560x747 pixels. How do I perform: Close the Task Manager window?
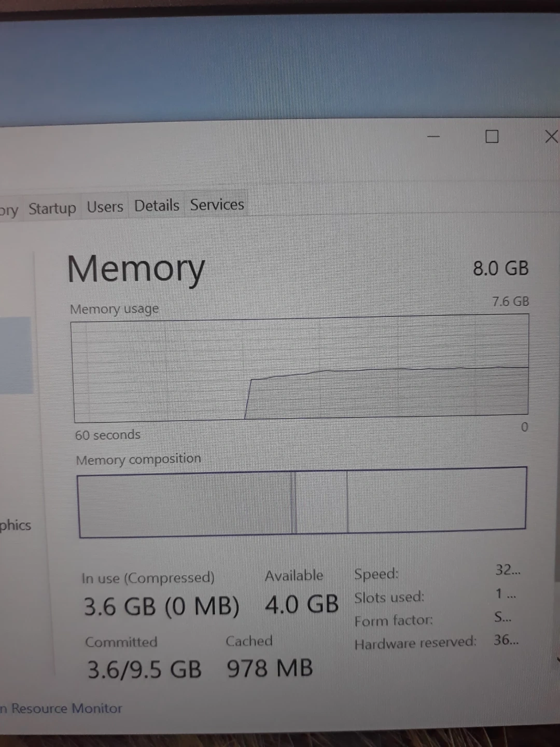pyautogui.click(x=551, y=136)
